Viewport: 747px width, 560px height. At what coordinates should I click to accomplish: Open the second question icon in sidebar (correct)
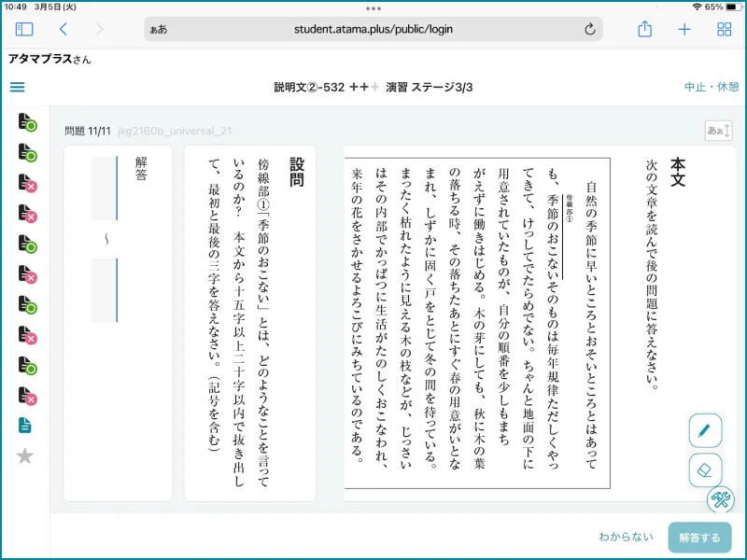(27, 152)
